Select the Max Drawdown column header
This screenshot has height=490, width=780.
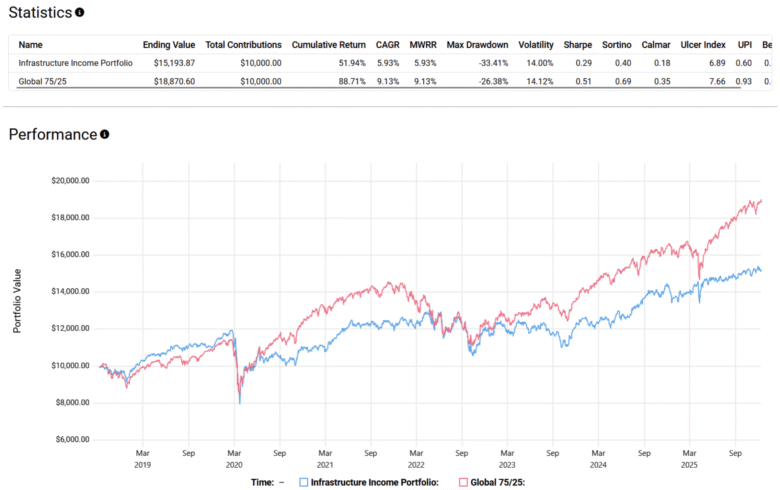pos(478,45)
